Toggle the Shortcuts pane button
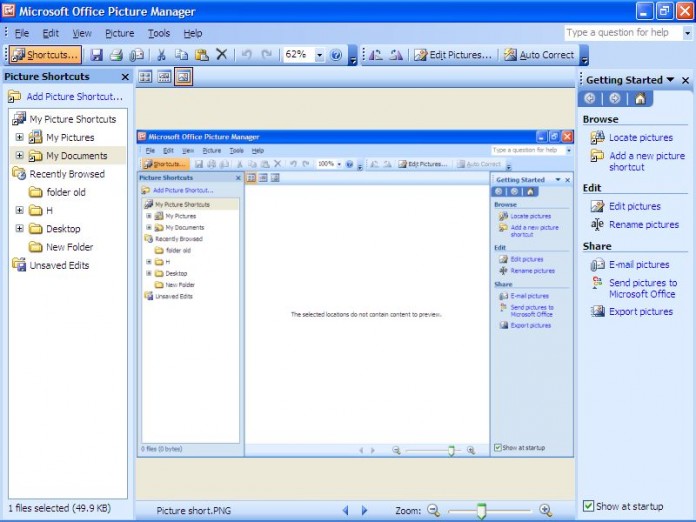The height and width of the screenshot is (522, 696). pyautogui.click(x=46, y=55)
